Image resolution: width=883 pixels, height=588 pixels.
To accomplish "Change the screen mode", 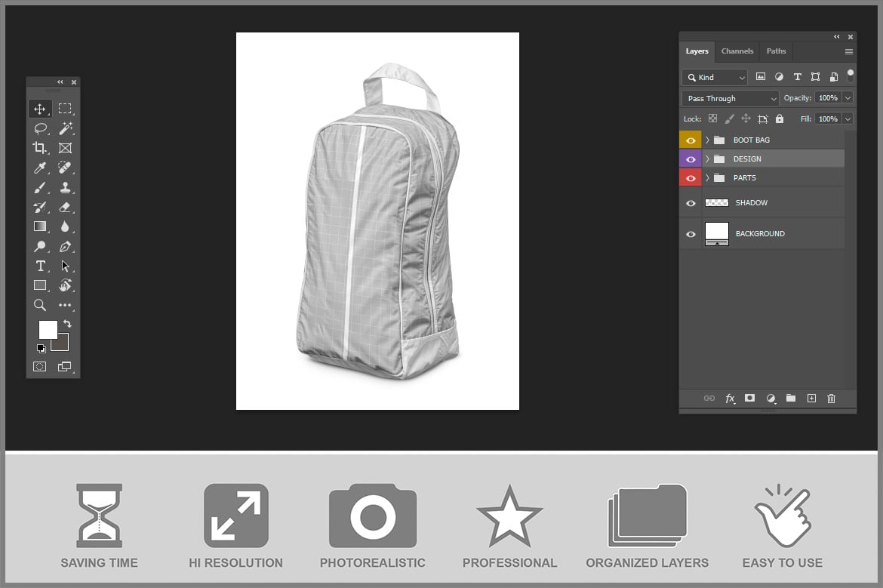I will (x=65, y=367).
